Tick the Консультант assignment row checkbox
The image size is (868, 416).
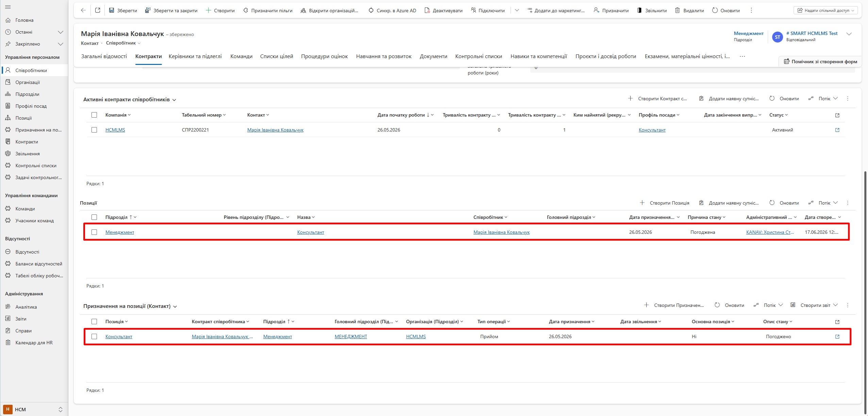coord(94,336)
